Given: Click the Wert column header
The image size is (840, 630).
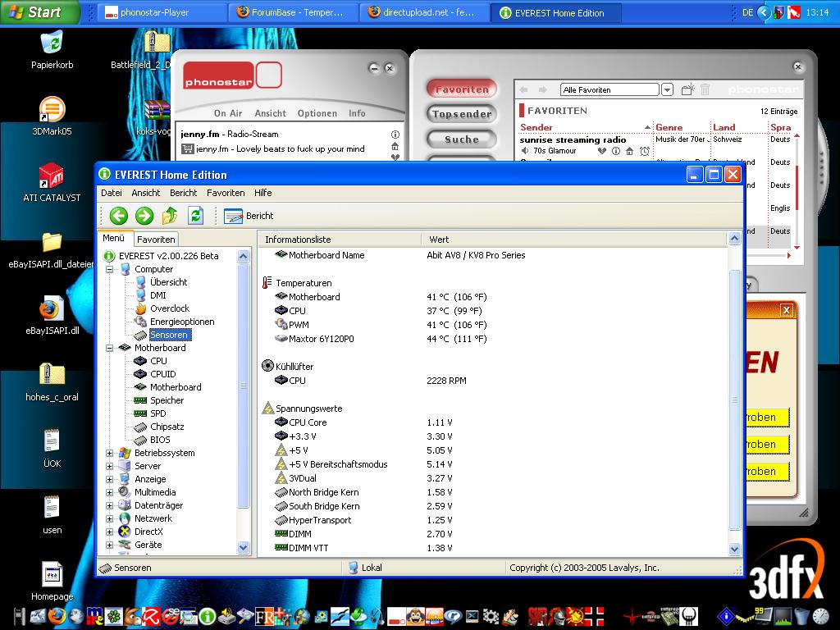Looking at the screenshot, I should point(573,240).
